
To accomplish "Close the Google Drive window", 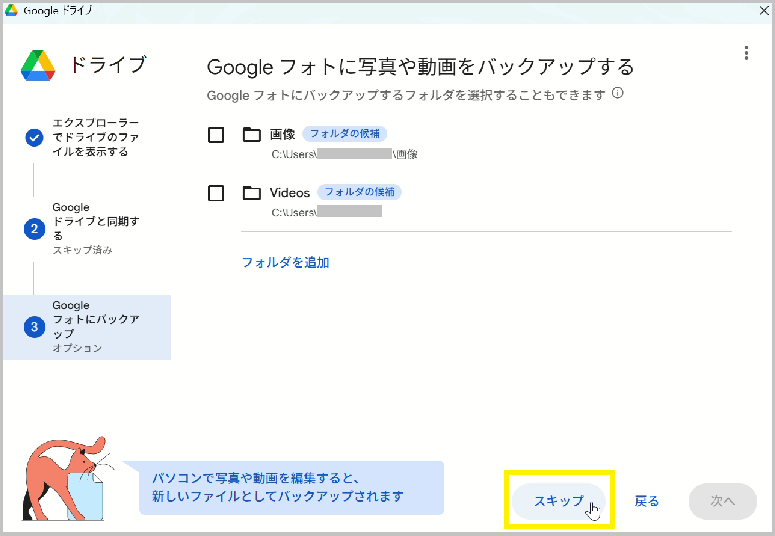I will click(x=764, y=10).
